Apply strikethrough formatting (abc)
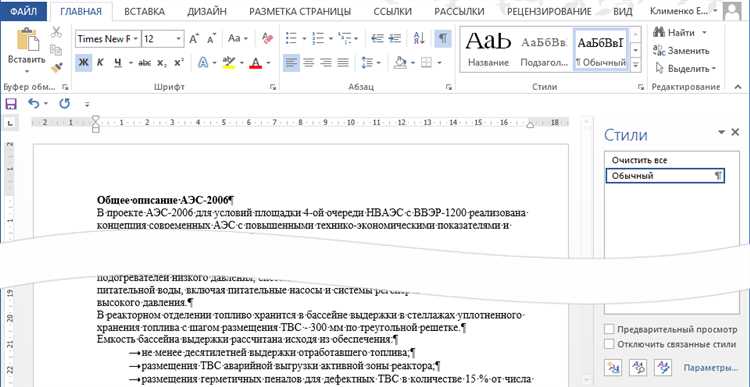The height and width of the screenshot is (387, 750). (144, 63)
